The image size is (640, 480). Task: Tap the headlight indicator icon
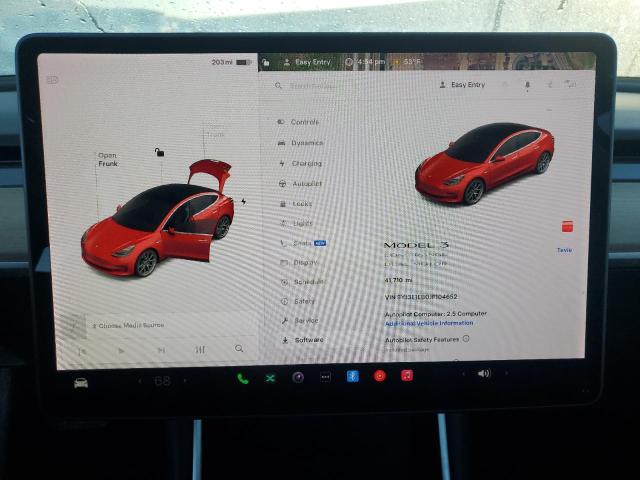pyautogui.click(x=52, y=80)
